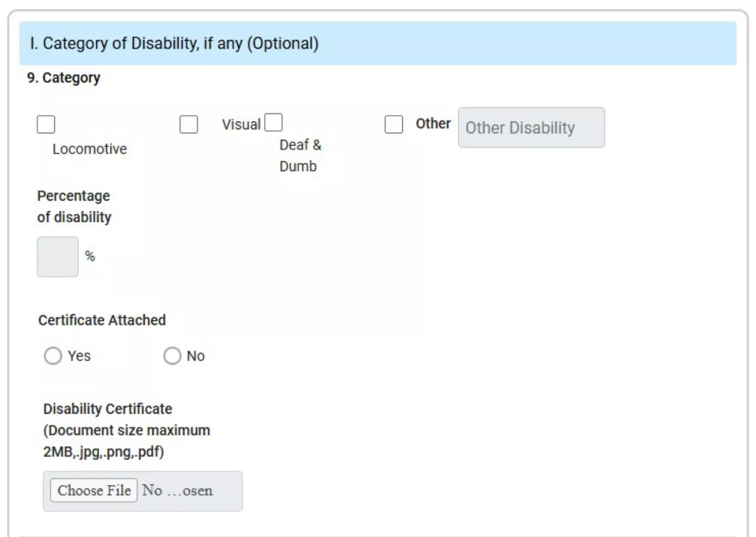The height and width of the screenshot is (537, 756).
Task: Click the Percentage of disability label
Action: click(x=74, y=206)
